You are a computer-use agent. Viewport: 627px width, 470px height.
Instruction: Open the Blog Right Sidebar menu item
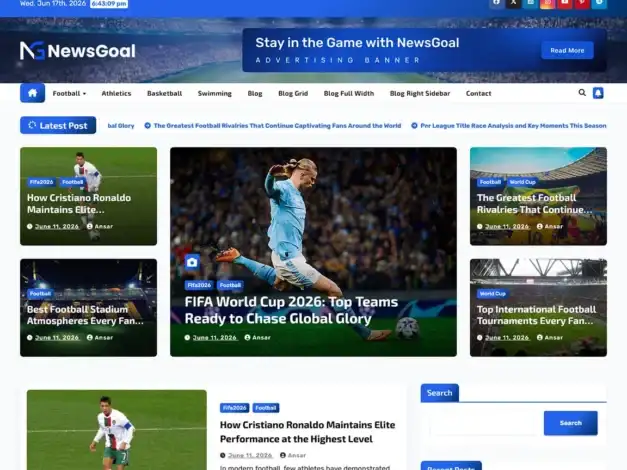click(x=420, y=93)
